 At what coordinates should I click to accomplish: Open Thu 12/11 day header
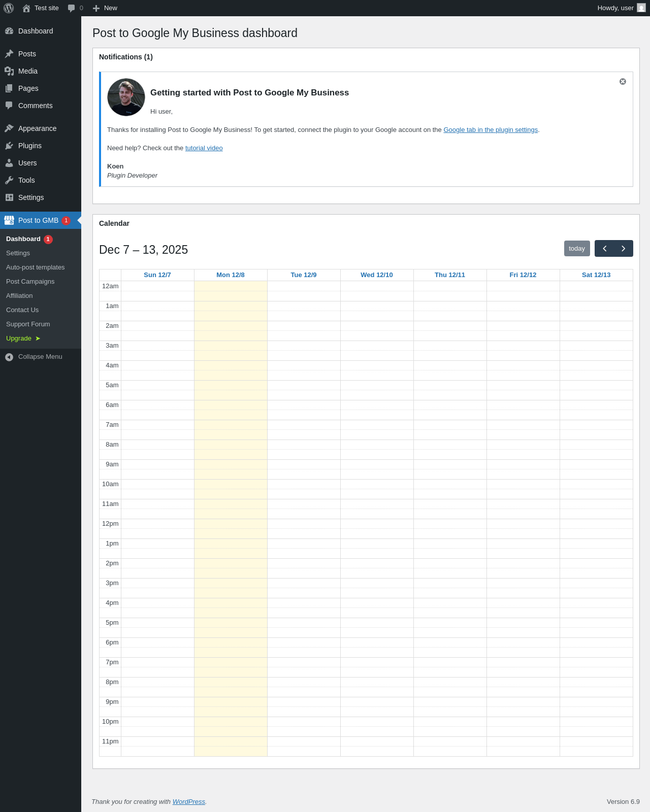point(450,275)
